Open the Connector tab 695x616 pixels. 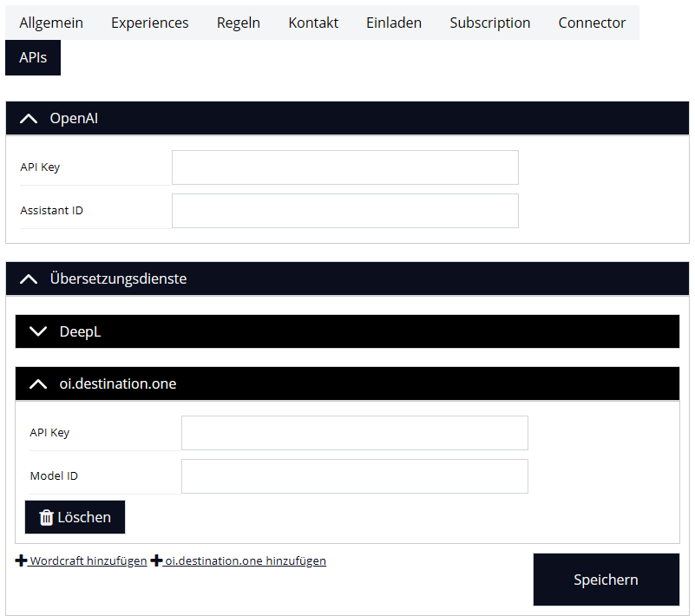pos(592,23)
